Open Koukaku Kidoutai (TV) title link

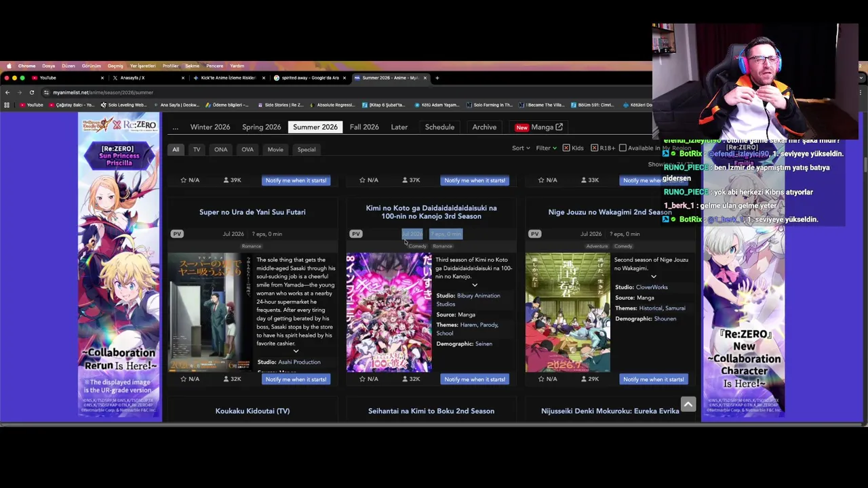tap(252, 411)
